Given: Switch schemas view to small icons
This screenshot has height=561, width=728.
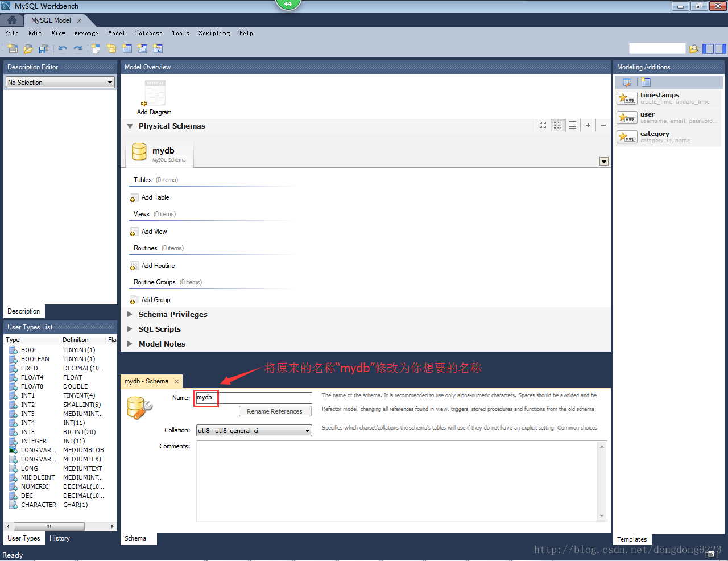Looking at the screenshot, I should point(558,125).
